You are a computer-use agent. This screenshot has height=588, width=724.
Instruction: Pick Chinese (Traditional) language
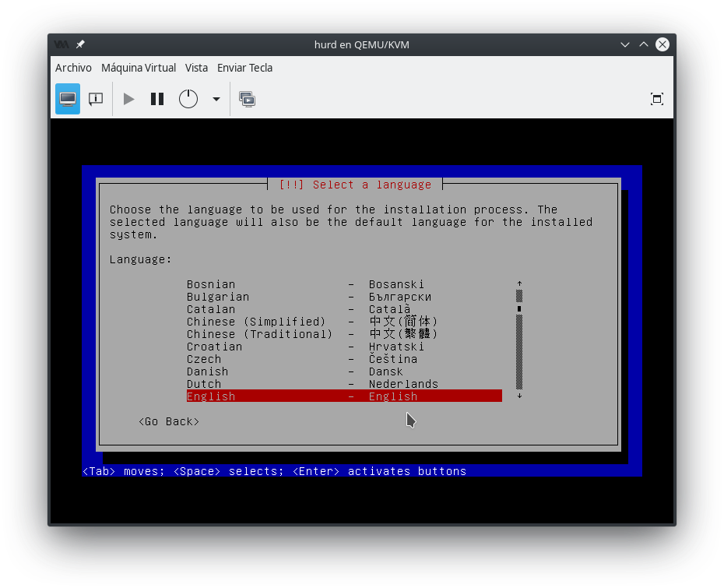click(x=344, y=334)
